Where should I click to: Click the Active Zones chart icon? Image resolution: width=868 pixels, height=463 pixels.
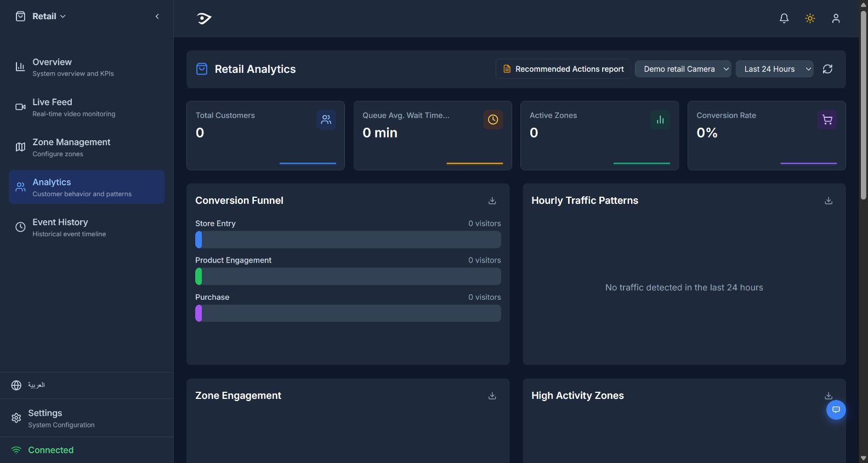[x=660, y=119]
